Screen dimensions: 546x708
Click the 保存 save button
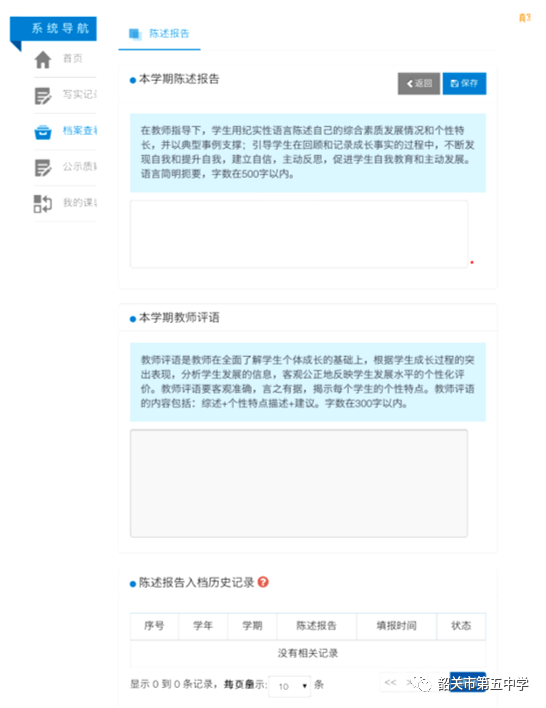coord(464,84)
